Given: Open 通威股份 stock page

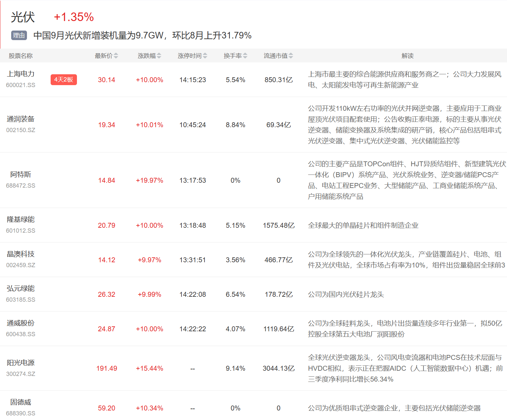Looking at the screenshot, I should 21,323.
